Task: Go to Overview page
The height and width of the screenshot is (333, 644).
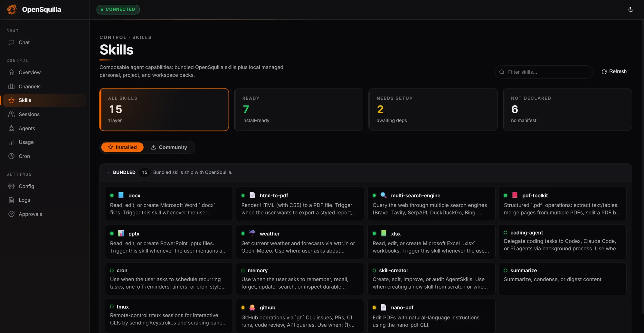Action: tap(45, 72)
